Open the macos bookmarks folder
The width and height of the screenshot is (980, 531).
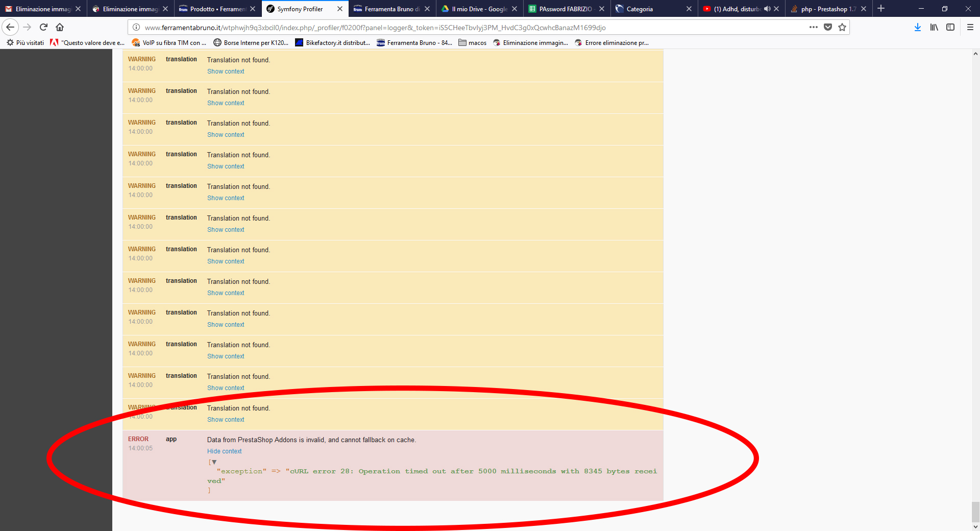click(x=473, y=43)
